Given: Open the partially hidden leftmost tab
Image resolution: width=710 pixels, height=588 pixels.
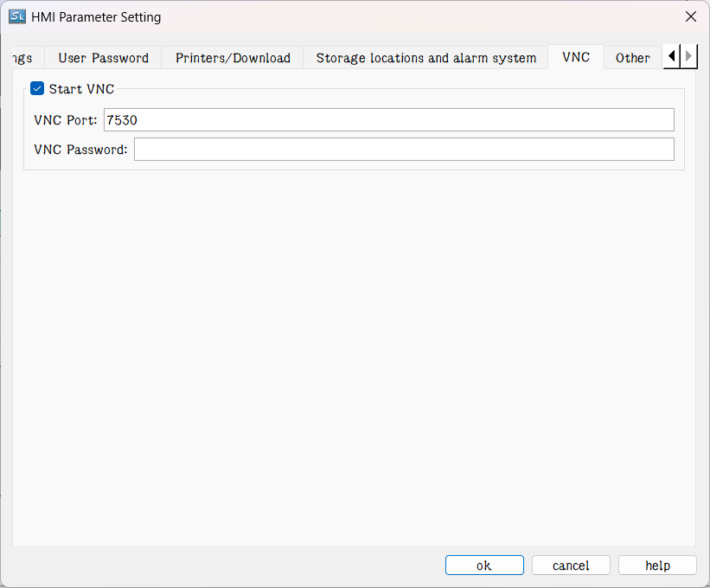Looking at the screenshot, I should [22, 58].
